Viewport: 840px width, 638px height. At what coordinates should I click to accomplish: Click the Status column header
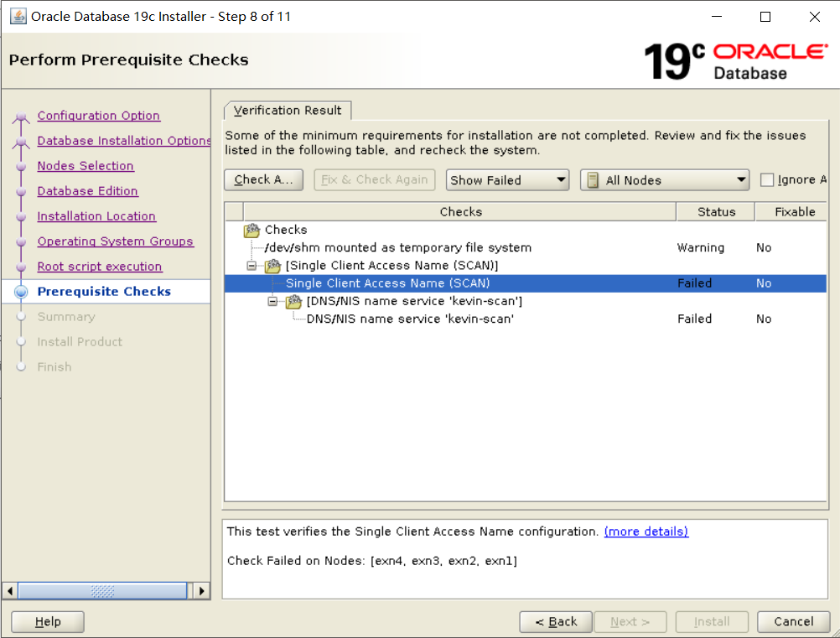716,212
